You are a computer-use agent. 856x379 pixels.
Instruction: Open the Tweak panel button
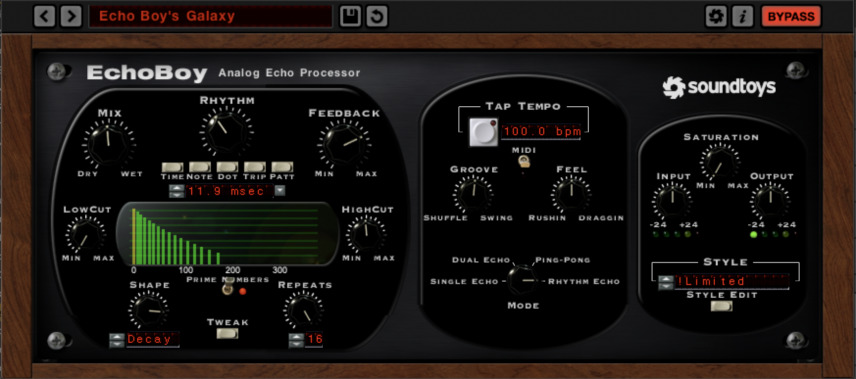click(227, 333)
